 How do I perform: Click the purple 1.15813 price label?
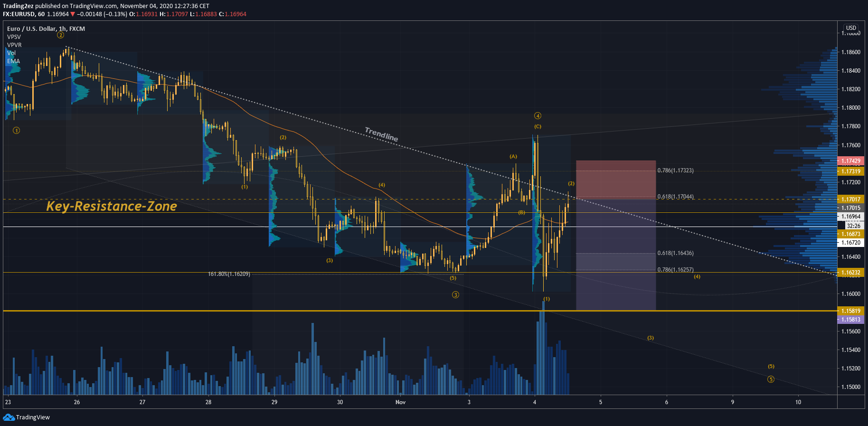851,320
